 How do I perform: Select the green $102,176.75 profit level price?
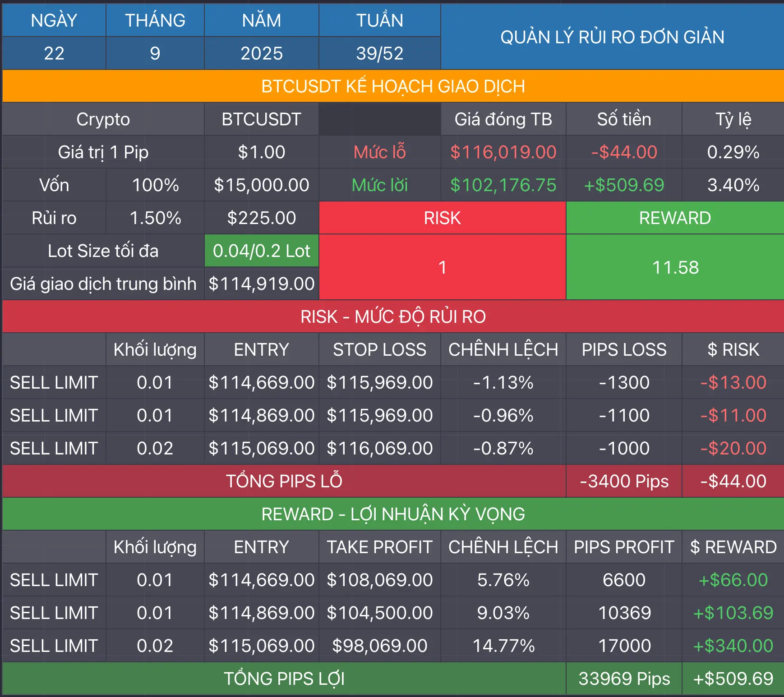point(503,185)
